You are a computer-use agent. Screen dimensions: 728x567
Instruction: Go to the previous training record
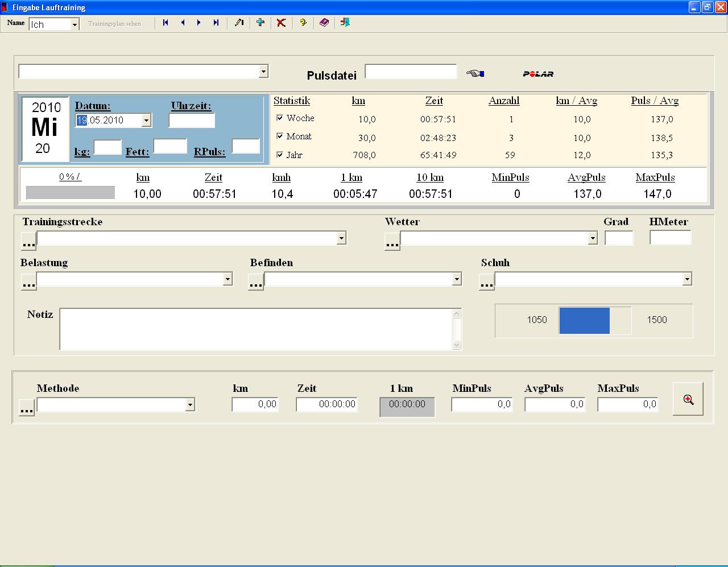click(183, 23)
